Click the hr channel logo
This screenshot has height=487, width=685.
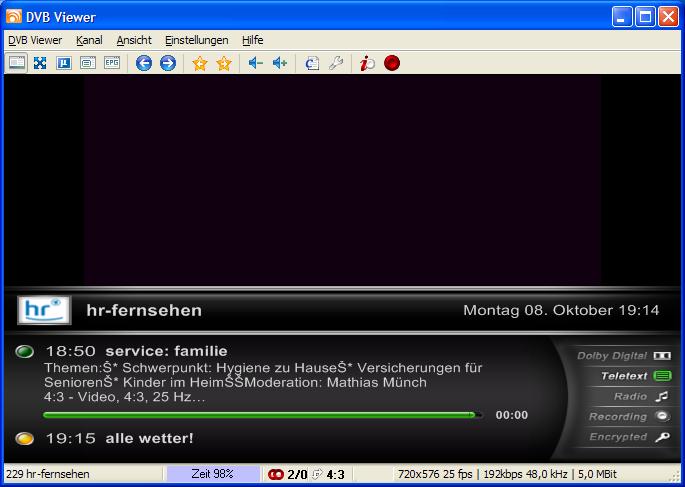point(44,310)
